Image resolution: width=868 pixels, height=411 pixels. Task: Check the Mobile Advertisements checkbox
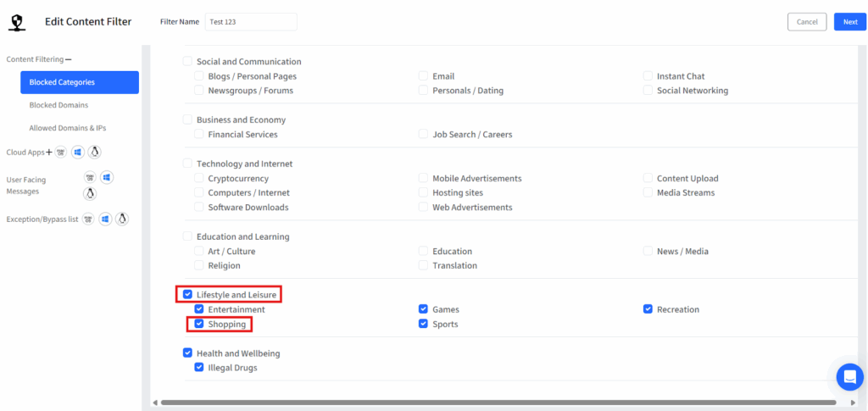[x=424, y=178]
